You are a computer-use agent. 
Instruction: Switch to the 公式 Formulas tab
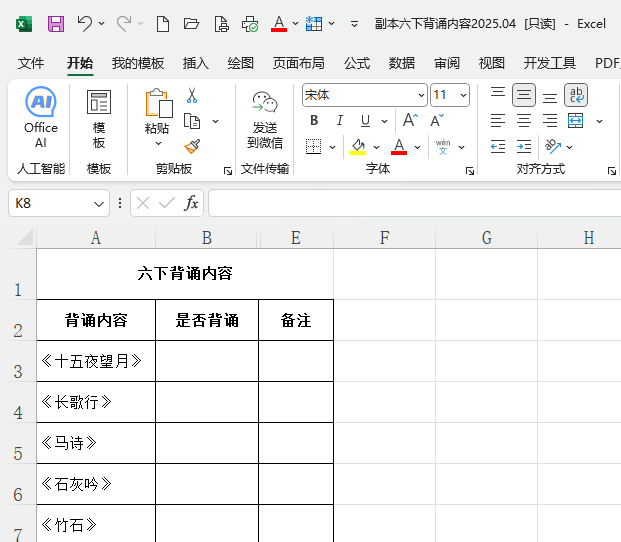pos(357,63)
